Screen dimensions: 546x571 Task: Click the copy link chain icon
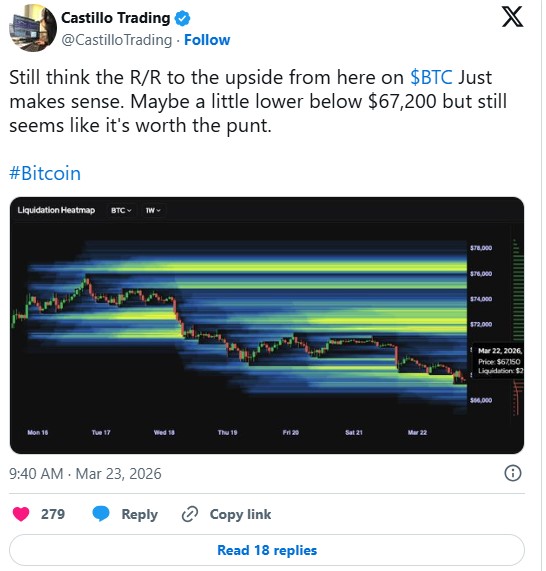pos(190,514)
